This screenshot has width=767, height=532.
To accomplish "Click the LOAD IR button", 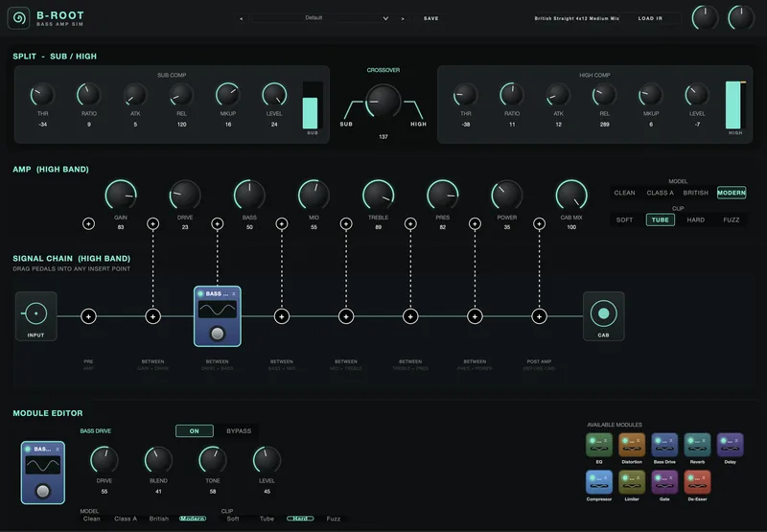I will click(x=650, y=18).
